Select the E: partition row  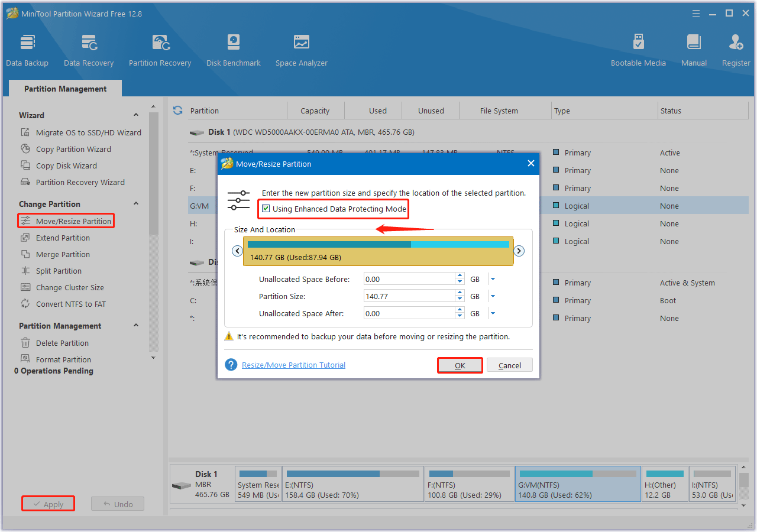468,170
